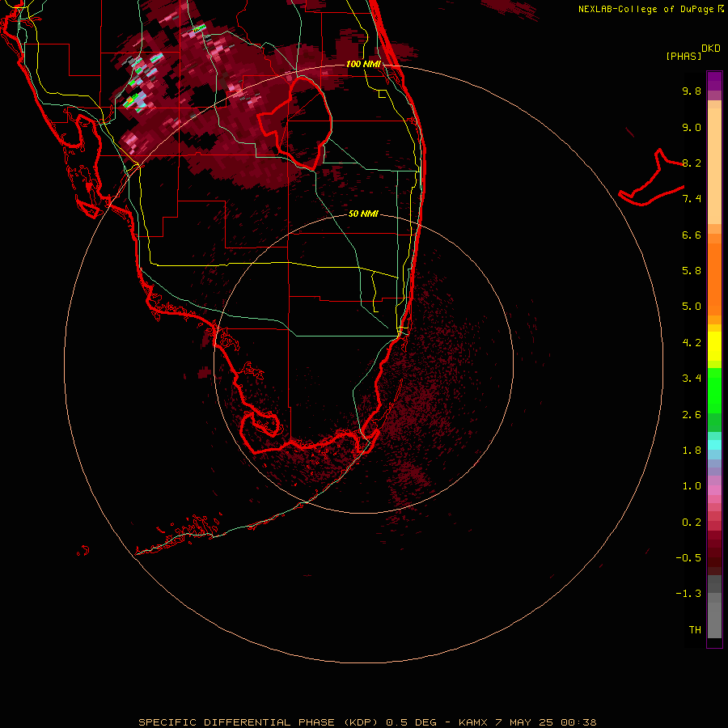
Task: Click the 5.8 scale value
Action: (692, 271)
